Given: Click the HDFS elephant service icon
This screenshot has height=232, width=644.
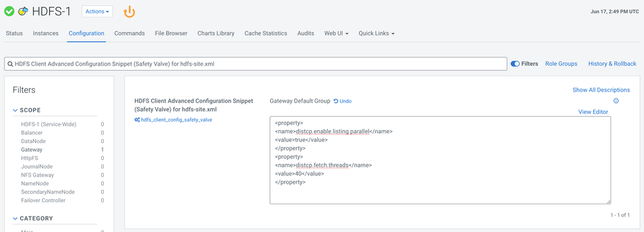Looking at the screenshot, I should click(x=23, y=12).
